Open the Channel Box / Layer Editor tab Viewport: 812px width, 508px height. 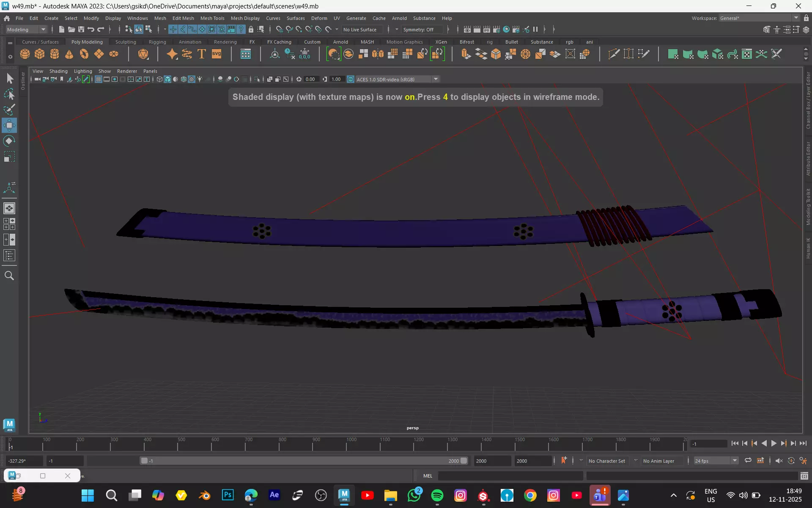808,100
